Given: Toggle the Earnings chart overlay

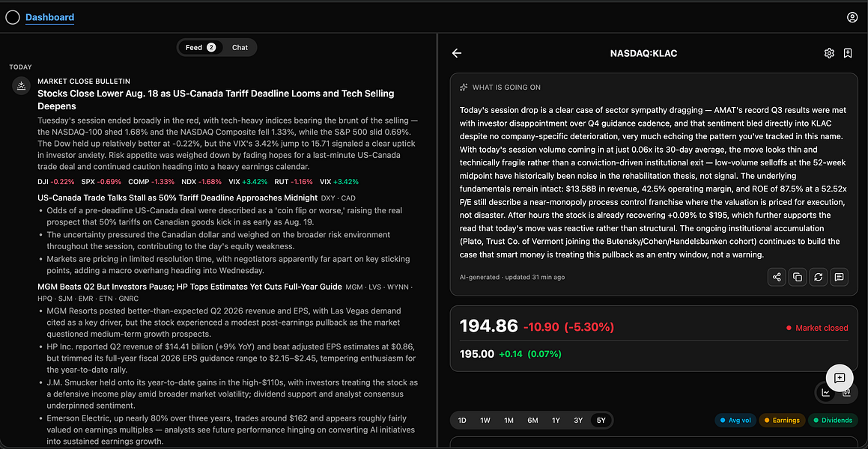Looking at the screenshot, I should tap(782, 421).
